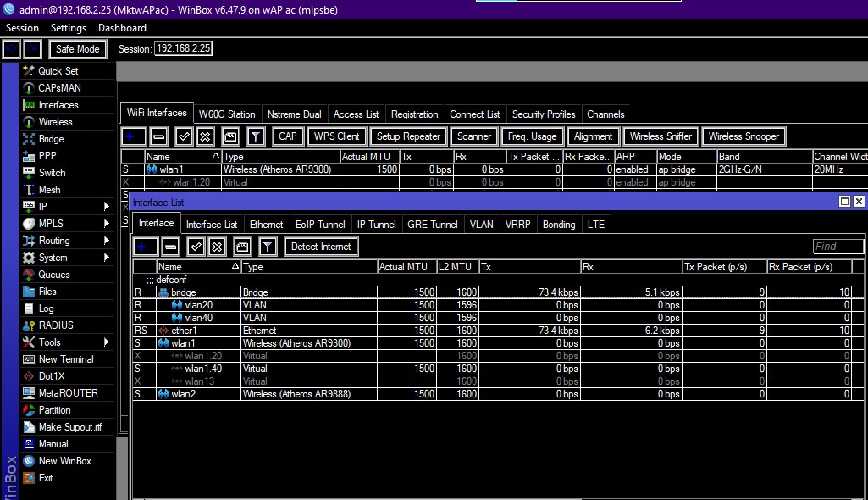Open MetaROUTER from the sidebar
Screen dimensions: 868x500
coord(68,393)
